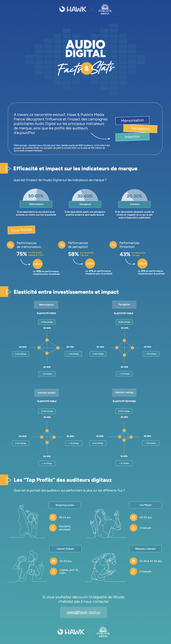This screenshot has width=171, height=644.
Task: Click the +25pts orange circle badge
Action: [x=38, y=264]
